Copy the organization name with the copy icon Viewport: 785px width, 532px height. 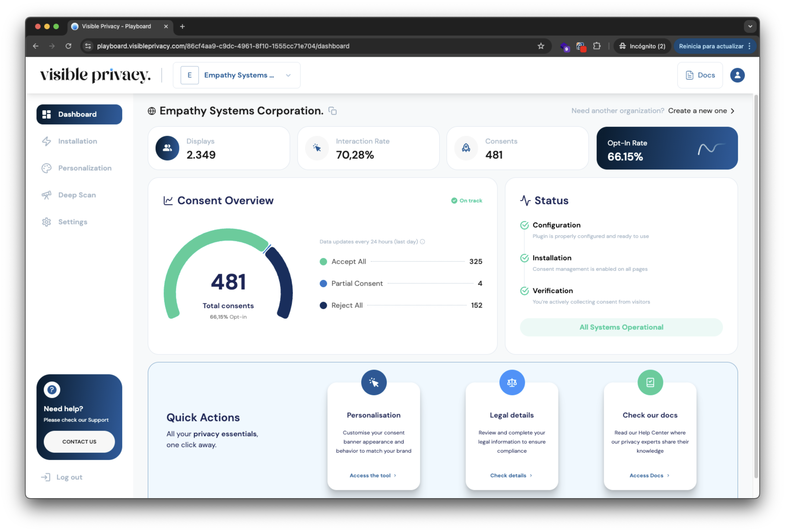333,111
